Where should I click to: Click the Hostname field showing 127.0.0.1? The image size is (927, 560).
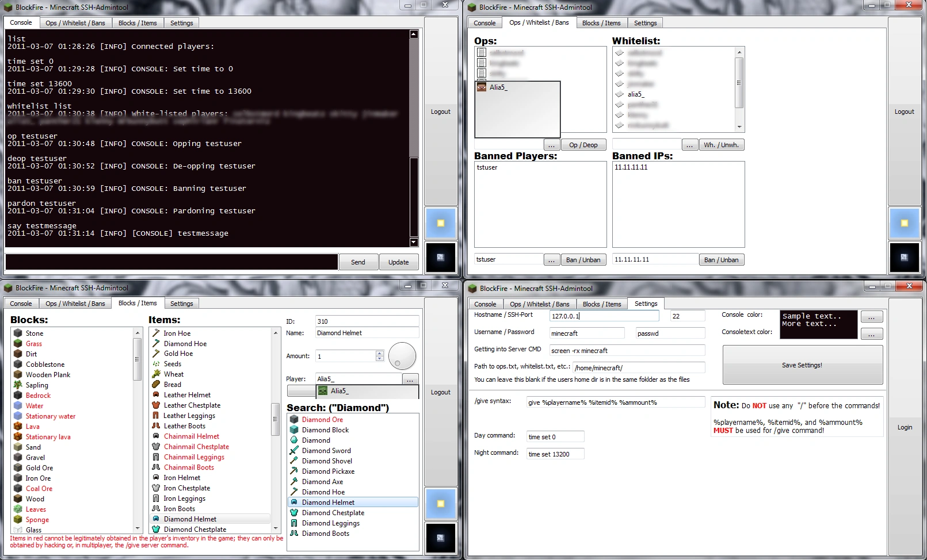tap(604, 316)
